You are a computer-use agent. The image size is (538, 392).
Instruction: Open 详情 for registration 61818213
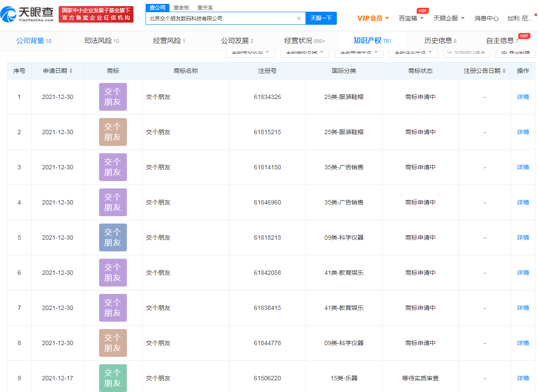pos(523,237)
